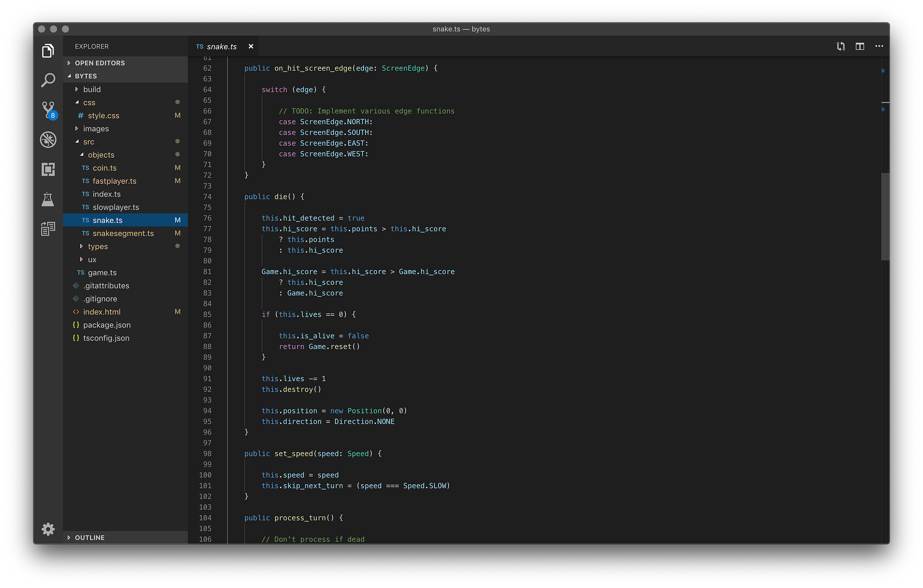Image resolution: width=923 pixels, height=588 pixels.
Task: Open editor actions via ellipsis menu
Action: (x=879, y=46)
